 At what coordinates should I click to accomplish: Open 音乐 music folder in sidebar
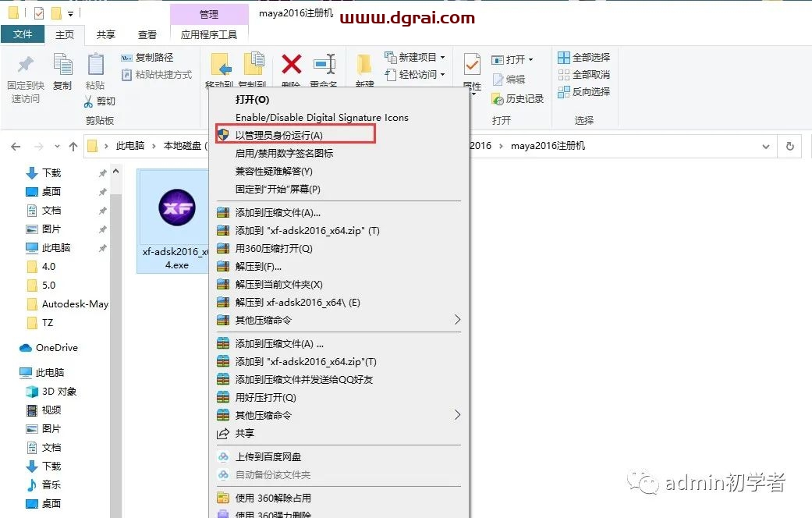(x=44, y=485)
